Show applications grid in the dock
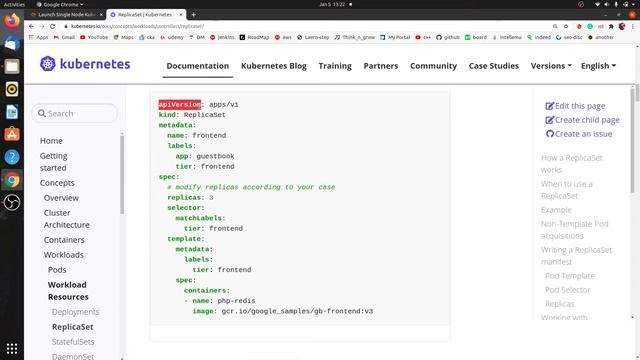This screenshot has width=640, height=360. click(x=12, y=349)
